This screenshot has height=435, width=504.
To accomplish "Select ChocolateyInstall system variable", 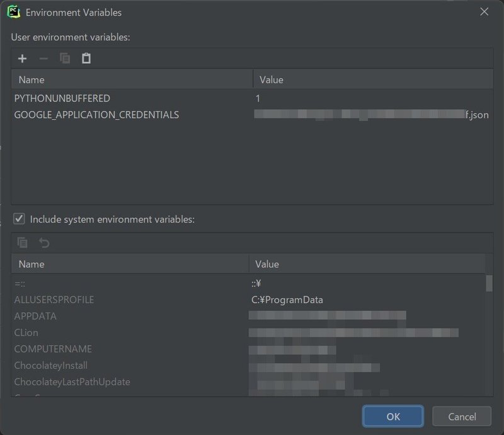I will 51,366.
